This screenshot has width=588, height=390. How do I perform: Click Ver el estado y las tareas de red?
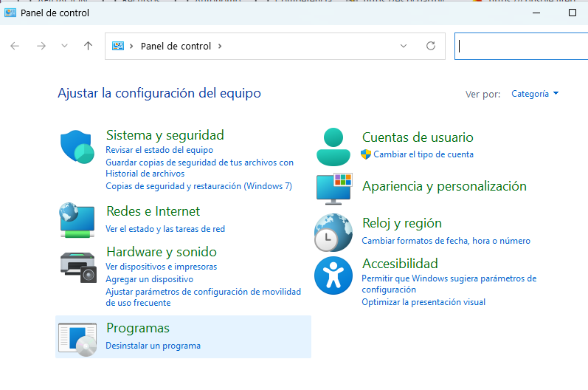tap(165, 229)
